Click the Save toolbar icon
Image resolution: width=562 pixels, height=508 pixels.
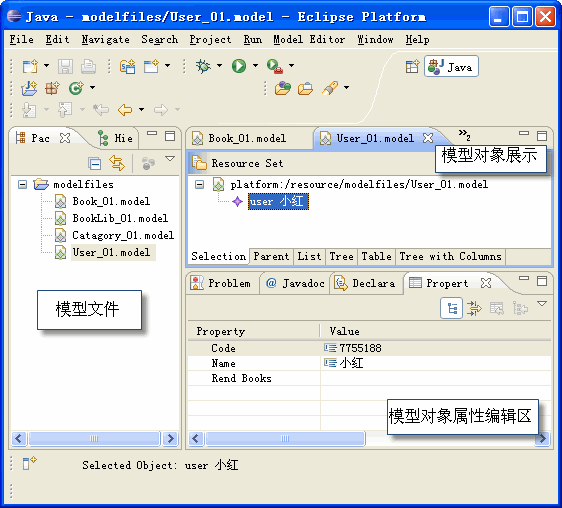point(65,66)
